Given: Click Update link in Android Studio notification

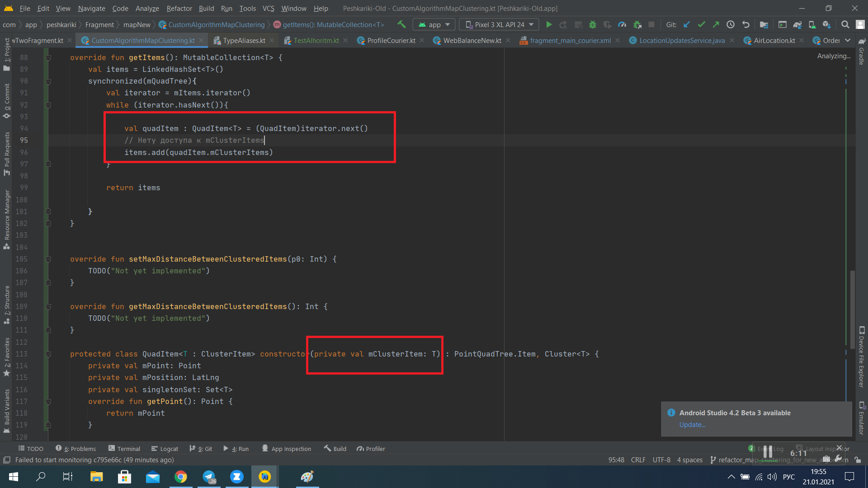Looking at the screenshot, I should point(692,425).
